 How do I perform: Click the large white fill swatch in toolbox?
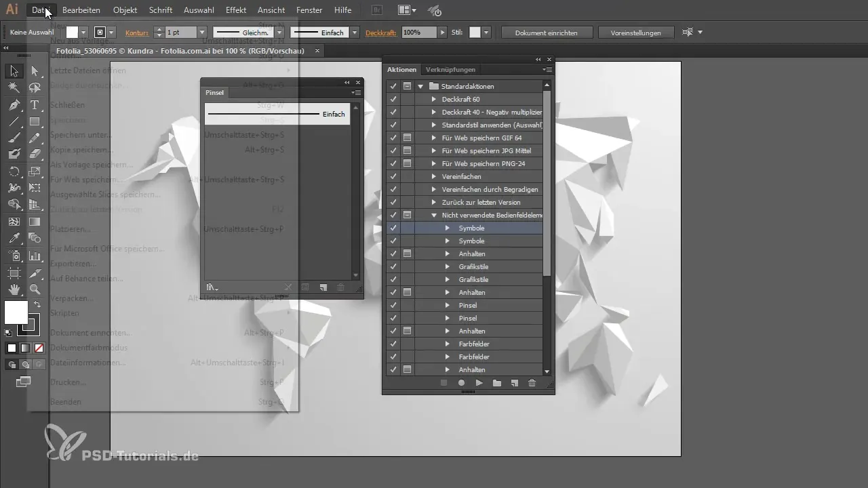point(16,312)
